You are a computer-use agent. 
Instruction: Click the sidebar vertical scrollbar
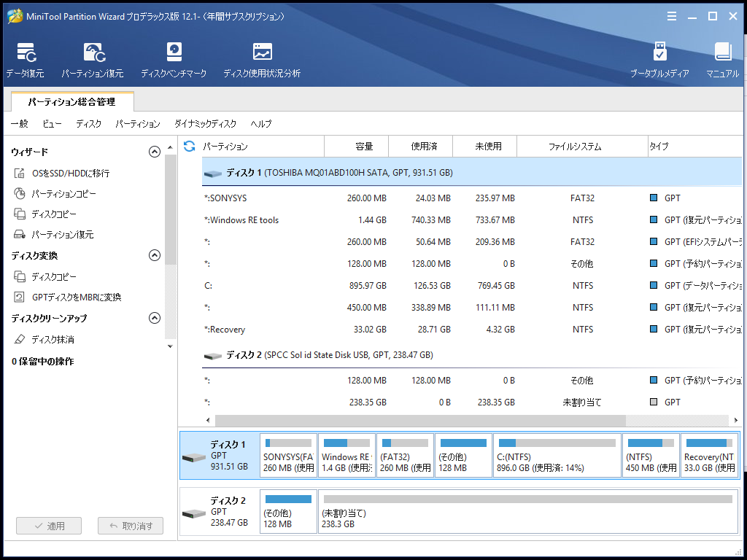(170, 209)
